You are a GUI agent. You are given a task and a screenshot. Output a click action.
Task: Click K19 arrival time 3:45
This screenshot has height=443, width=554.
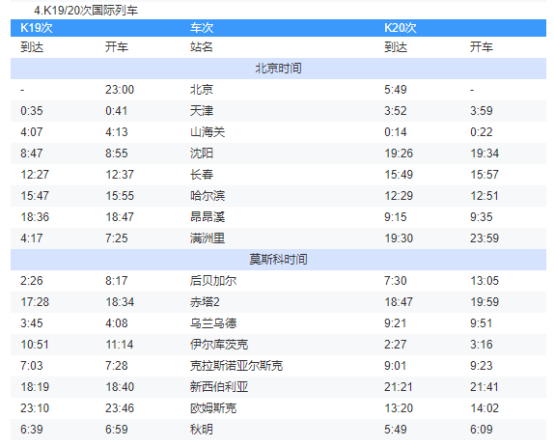point(31,323)
